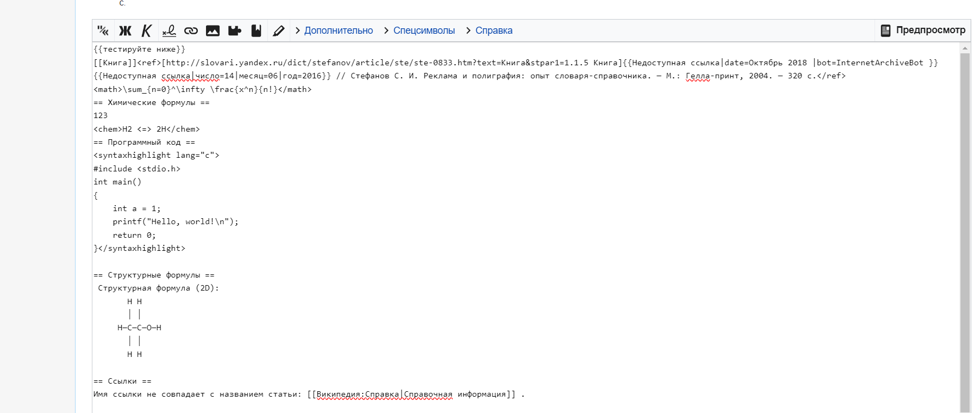Apply italic formatting with К icon

pyautogui.click(x=147, y=30)
